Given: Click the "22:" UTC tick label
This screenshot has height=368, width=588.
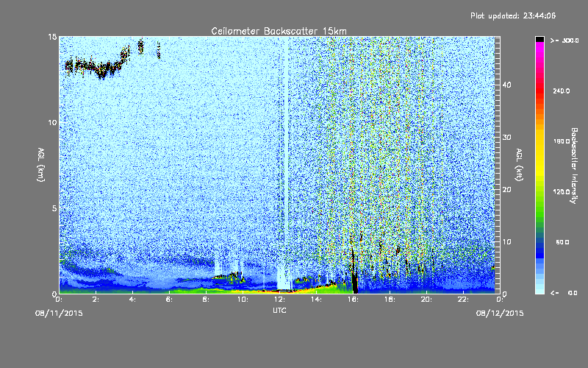Looking at the screenshot, I should (x=463, y=300).
